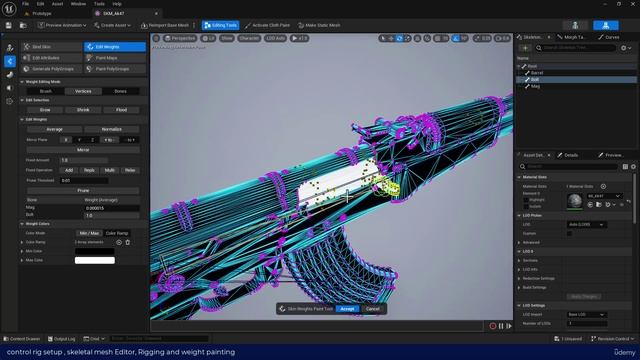Select the X mirror plane

(66, 140)
